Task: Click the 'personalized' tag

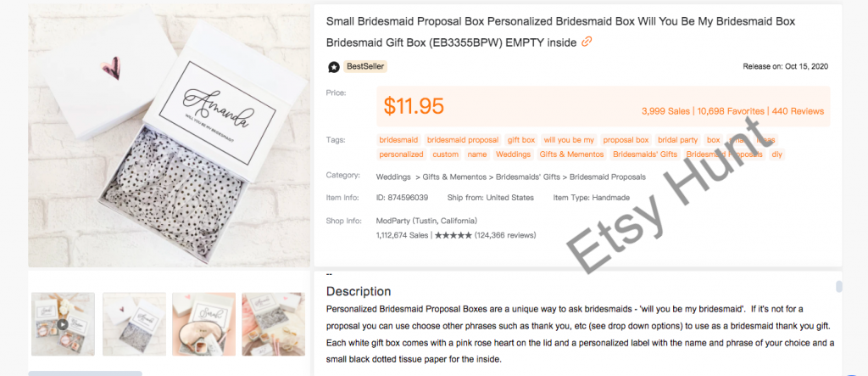Action: [x=401, y=154]
